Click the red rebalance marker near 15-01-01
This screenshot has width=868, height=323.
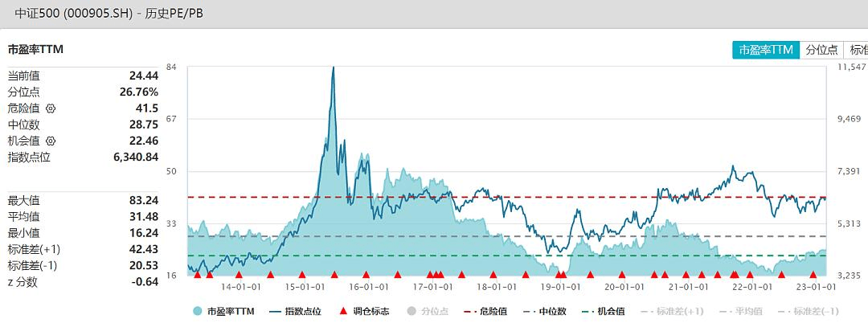coord(302,275)
